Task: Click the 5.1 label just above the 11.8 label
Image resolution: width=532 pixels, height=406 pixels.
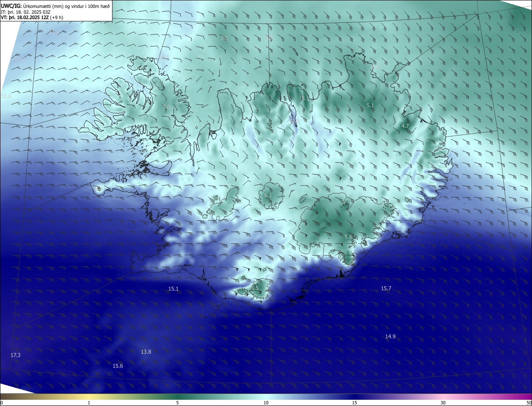Action: [x=305, y=99]
